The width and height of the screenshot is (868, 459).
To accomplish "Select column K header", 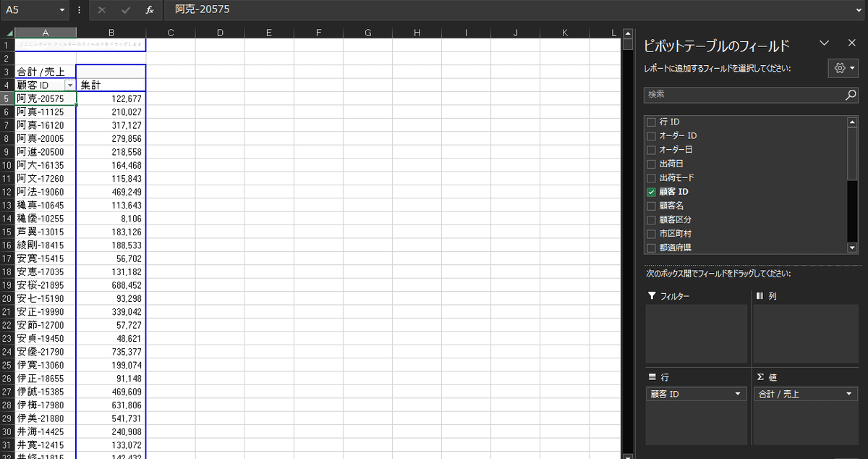I will pyautogui.click(x=565, y=33).
